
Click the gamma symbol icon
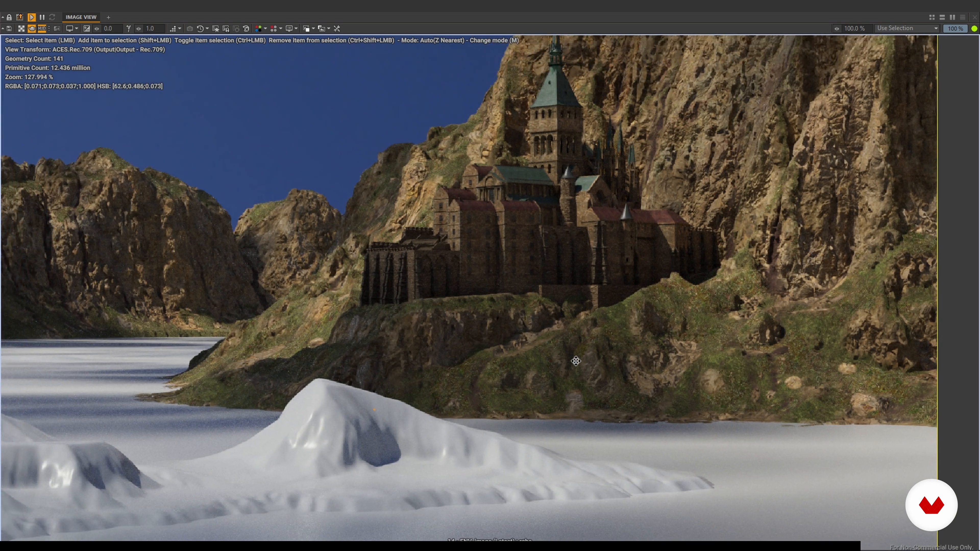(x=129, y=29)
